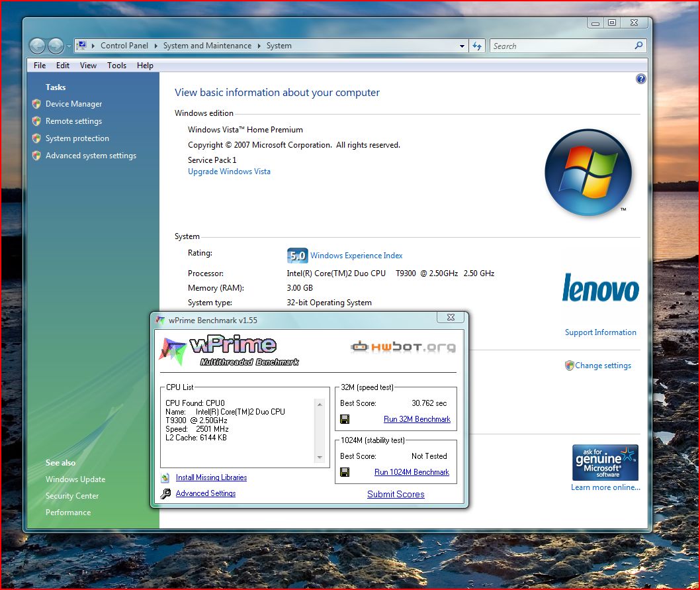Close the wPrime Benchmark window

[451, 317]
